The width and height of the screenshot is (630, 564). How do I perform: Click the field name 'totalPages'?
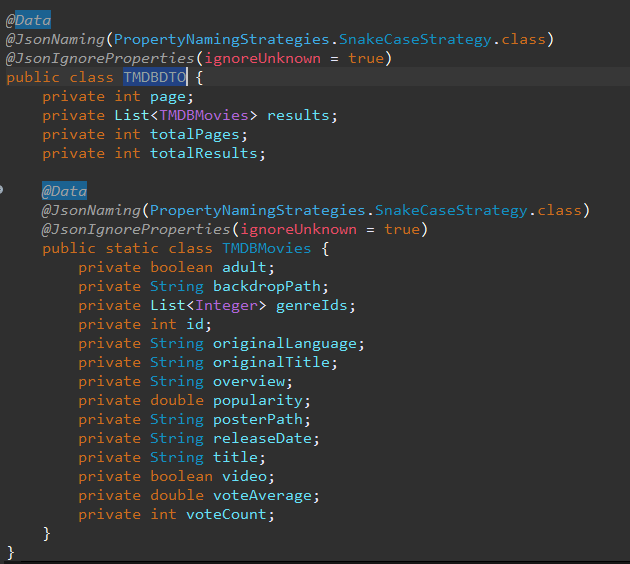195,135
